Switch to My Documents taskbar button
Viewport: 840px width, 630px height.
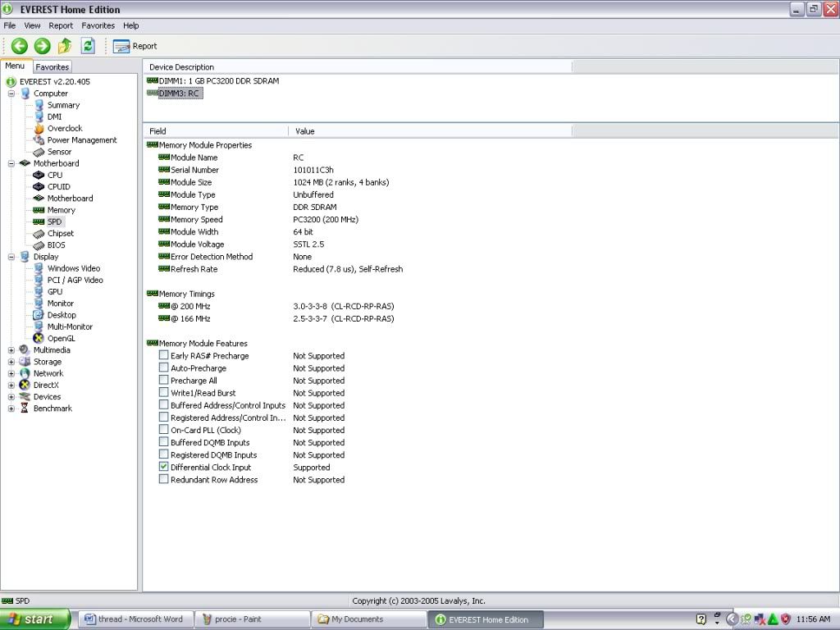click(369, 619)
